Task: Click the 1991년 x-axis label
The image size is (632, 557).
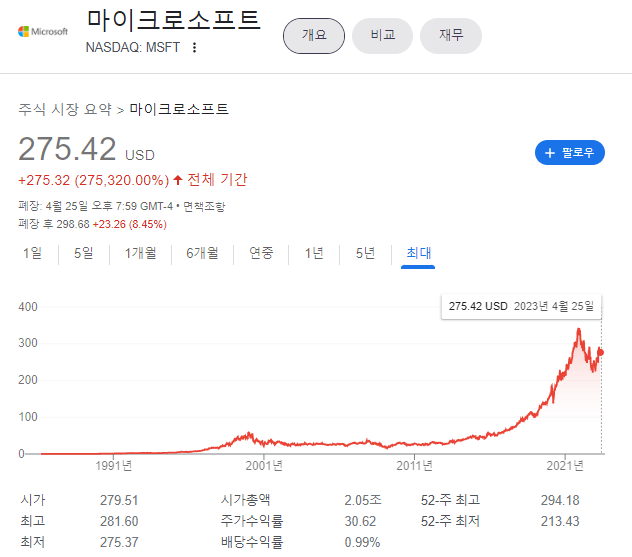Action: (x=114, y=466)
